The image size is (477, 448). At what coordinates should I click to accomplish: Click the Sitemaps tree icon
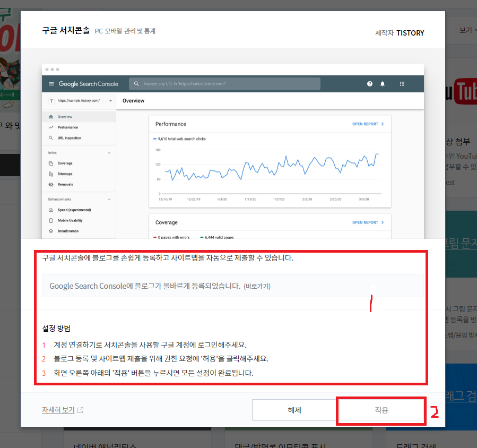[51, 174]
